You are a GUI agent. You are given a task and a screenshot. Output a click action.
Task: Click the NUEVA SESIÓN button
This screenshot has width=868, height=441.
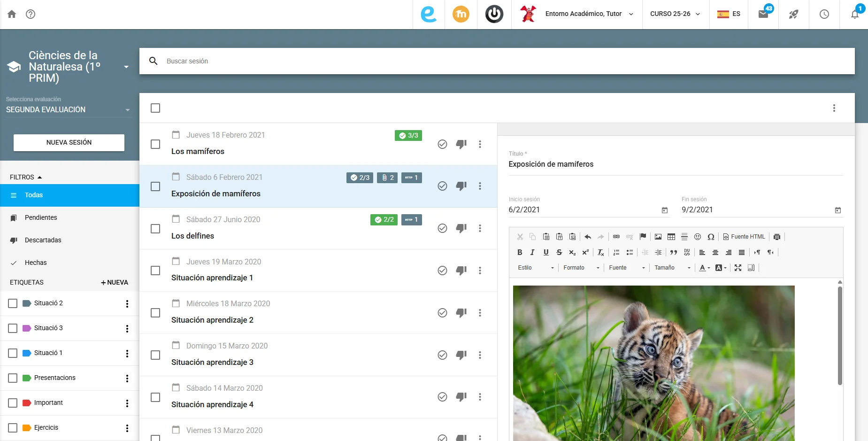(69, 142)
